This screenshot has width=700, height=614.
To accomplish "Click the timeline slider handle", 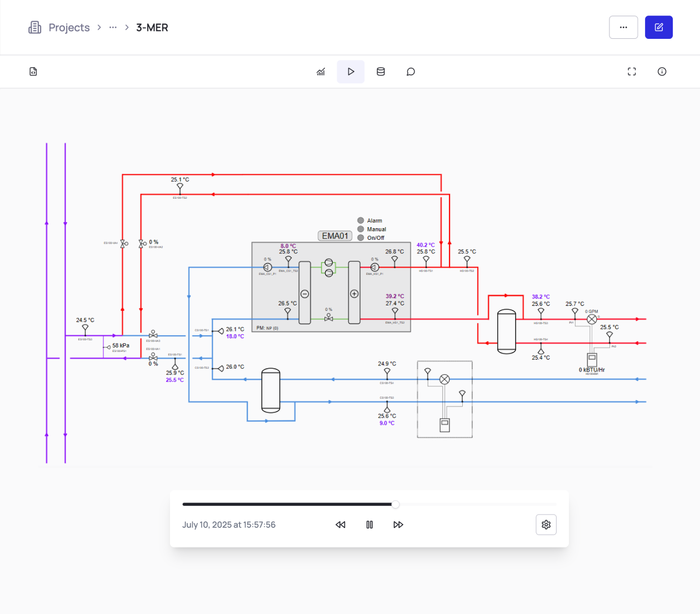I will tap(396, 505).
